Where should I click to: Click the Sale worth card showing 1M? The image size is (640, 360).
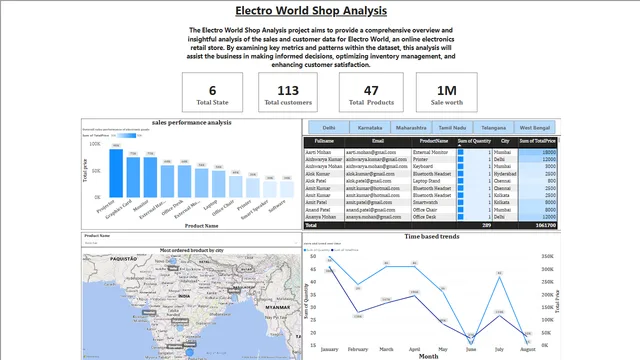447,92
